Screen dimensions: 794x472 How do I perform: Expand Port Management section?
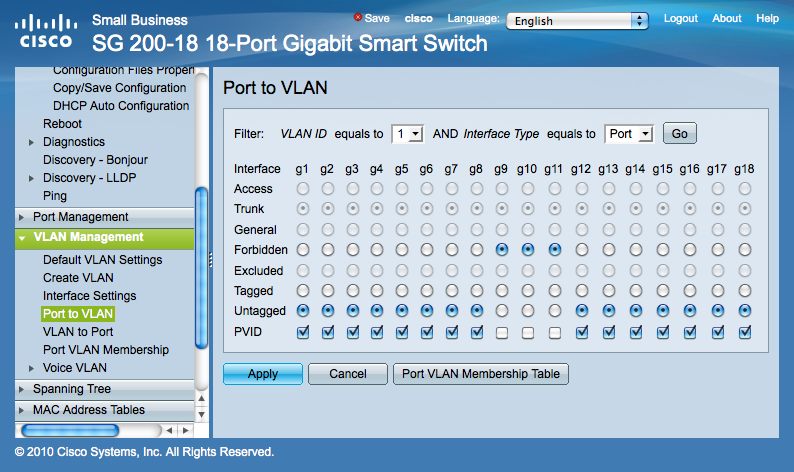click(x=21, y=217)
